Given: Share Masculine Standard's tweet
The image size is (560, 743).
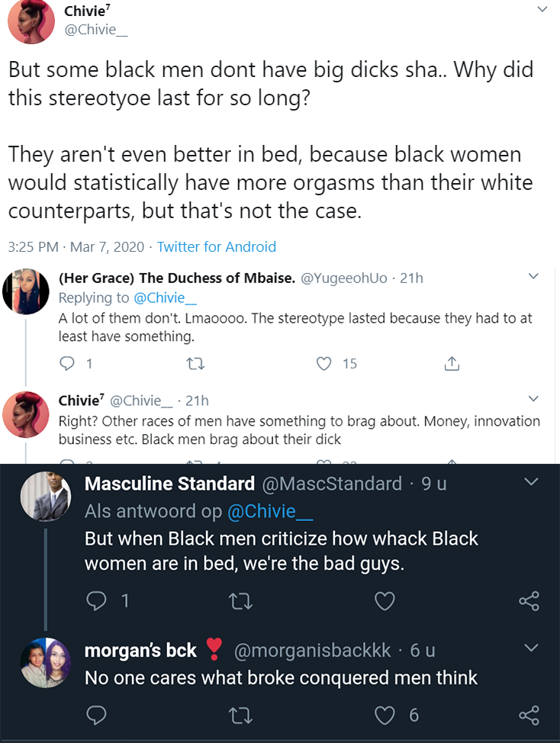Looking at the screenshot, I should 529,601.
